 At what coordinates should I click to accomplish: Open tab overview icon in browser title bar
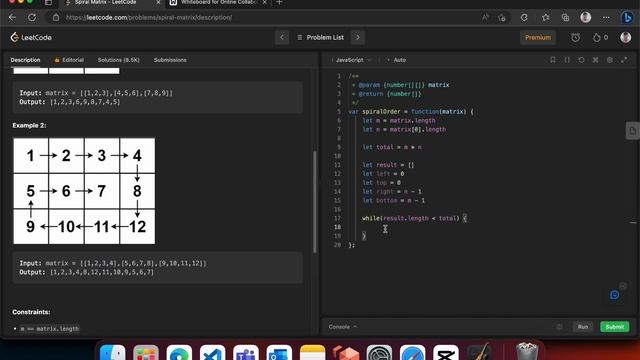(x=49, y=3)
